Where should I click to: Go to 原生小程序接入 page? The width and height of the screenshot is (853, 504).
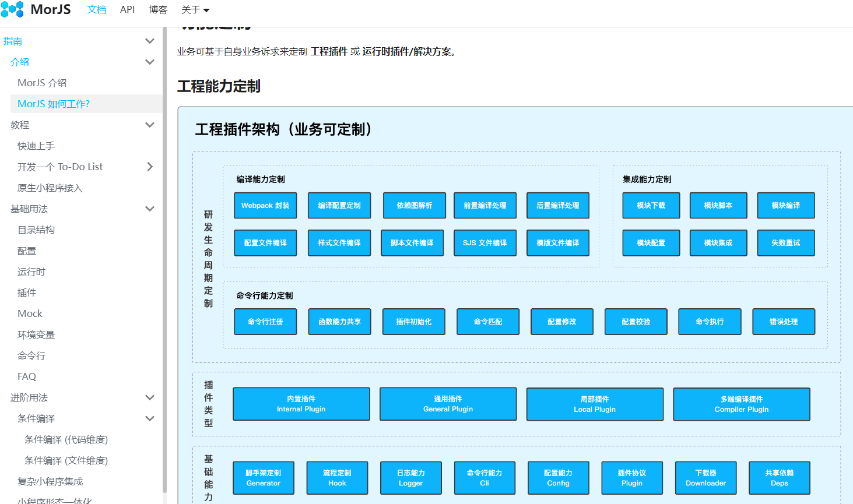tap(50, 188)
